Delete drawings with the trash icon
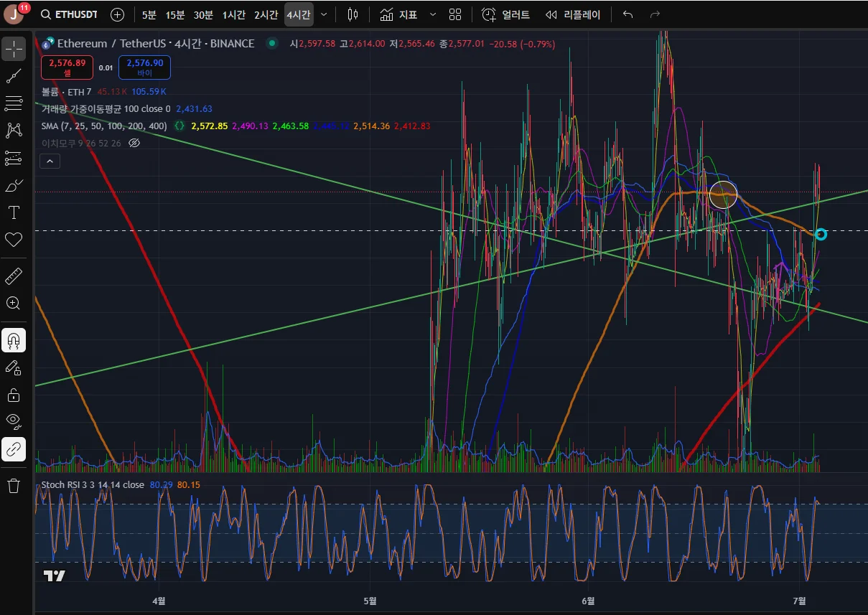 click(14, 486)
